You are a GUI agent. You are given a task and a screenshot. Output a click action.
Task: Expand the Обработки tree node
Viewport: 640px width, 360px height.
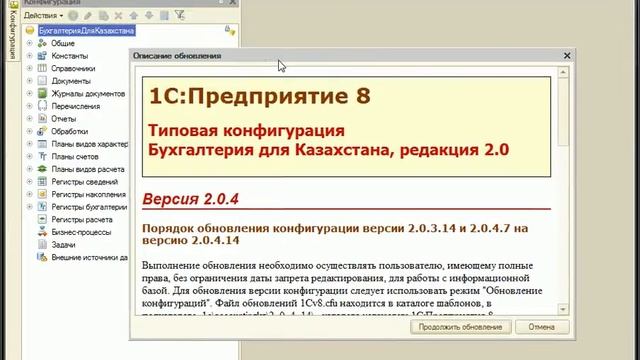(x=29, y=131)
